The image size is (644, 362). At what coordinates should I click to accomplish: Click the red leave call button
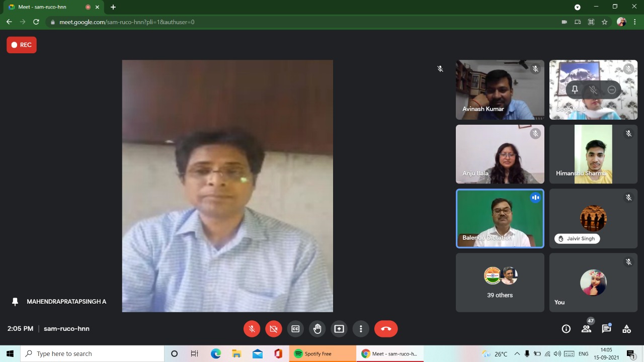[386, 329]
